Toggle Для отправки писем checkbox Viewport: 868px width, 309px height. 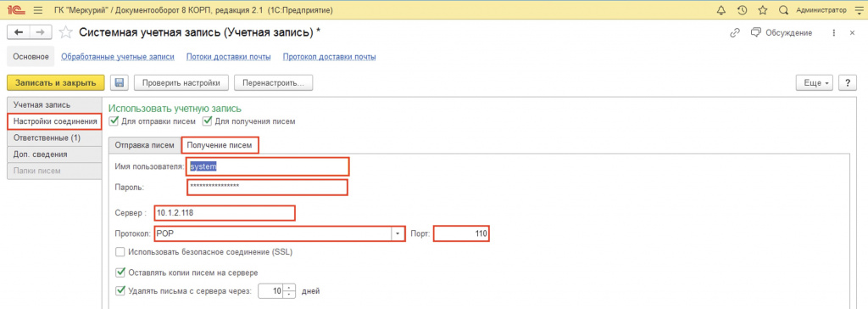(x=114, y=121)
